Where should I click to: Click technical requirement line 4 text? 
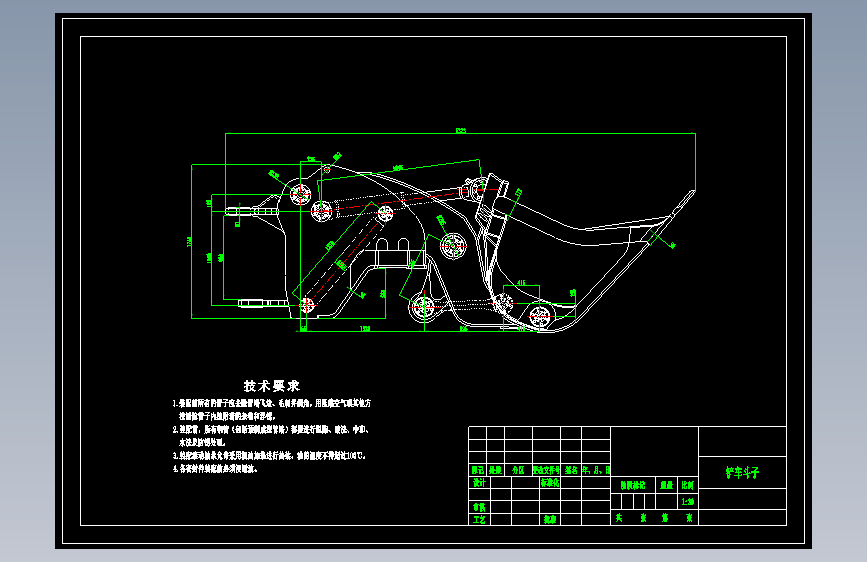(215, 469)
